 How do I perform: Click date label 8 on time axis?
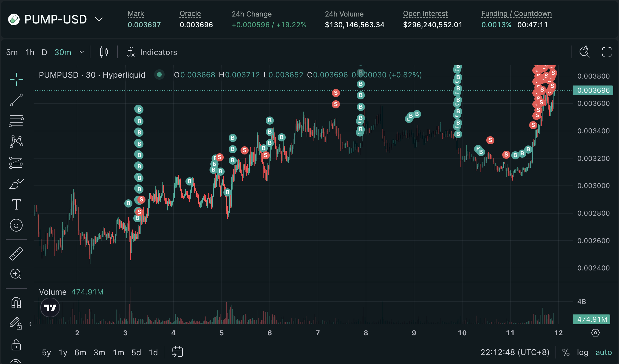tap(366, 333)
